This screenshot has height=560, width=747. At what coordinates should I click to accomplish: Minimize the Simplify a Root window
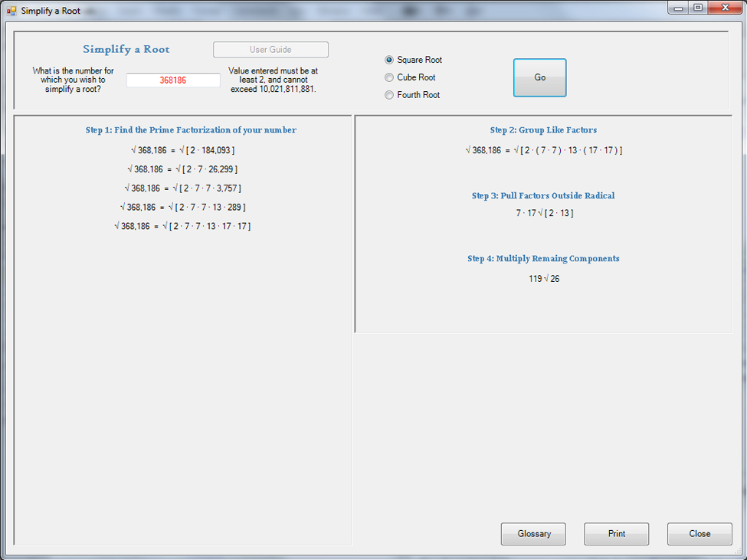(x=679, y=8)
